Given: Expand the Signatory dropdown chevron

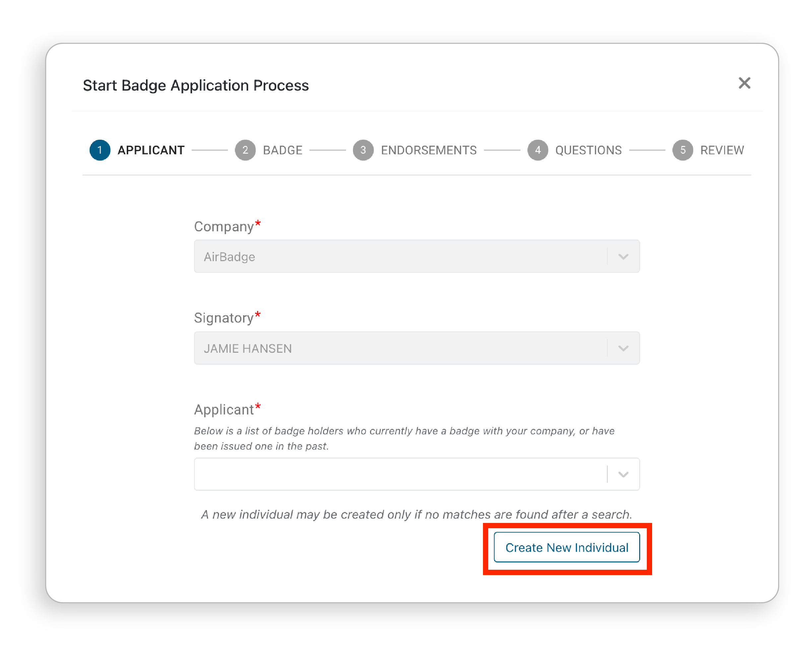Looking at the screenshot, I should click(623, 348).
